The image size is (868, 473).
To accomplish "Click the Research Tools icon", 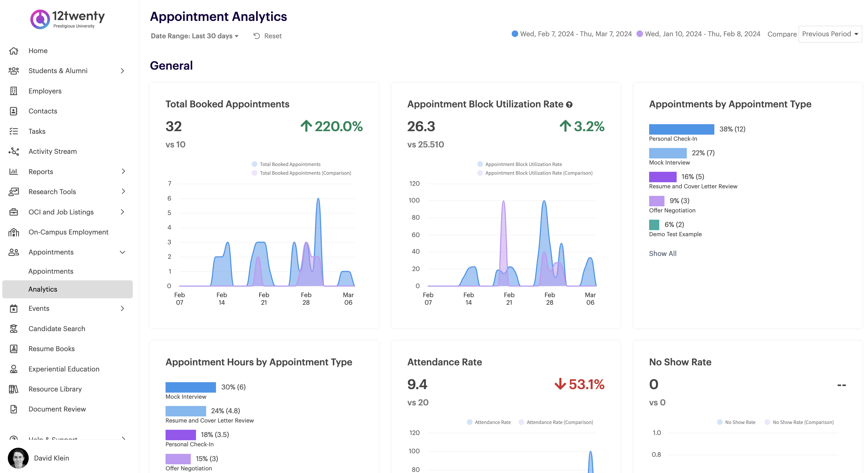I will pos(13,192).
